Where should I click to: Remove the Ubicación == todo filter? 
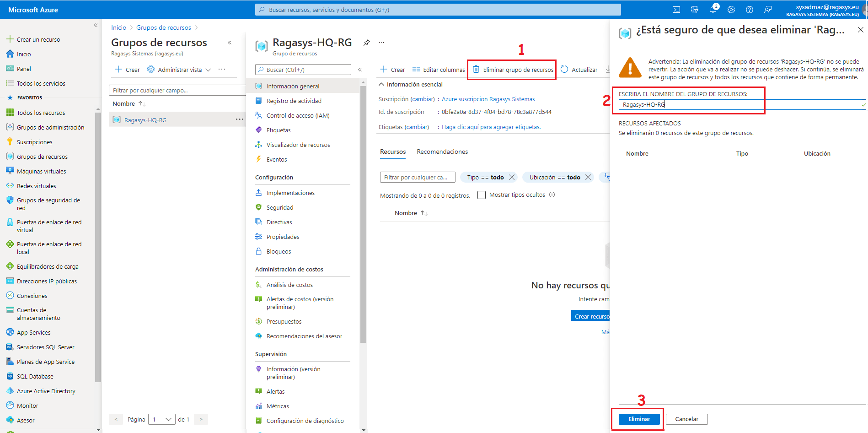[588, 177]
